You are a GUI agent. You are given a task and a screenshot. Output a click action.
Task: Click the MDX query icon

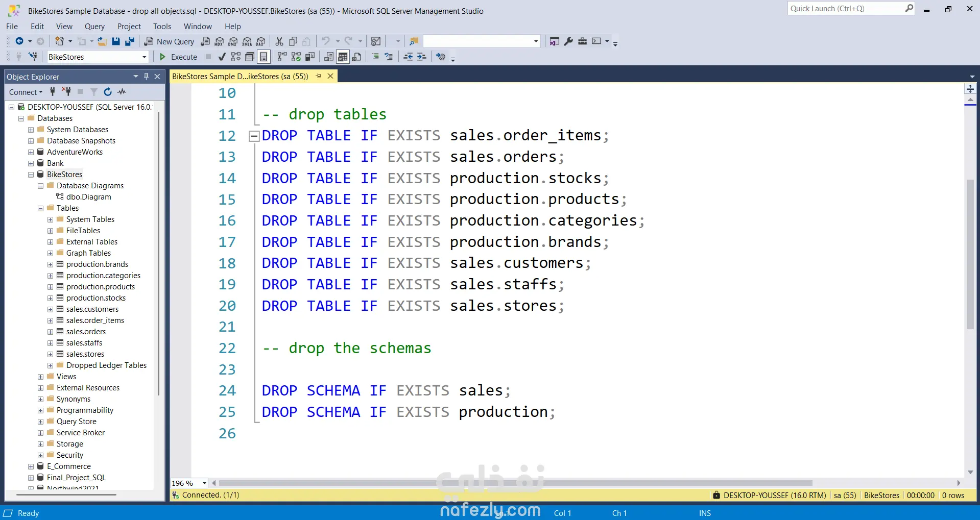click(219, 41)
